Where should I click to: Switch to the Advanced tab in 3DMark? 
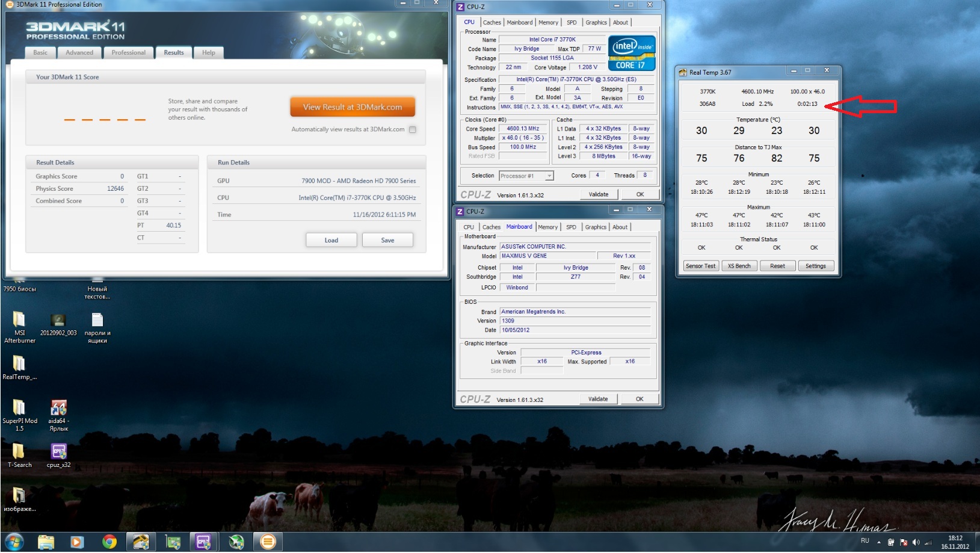79,52
